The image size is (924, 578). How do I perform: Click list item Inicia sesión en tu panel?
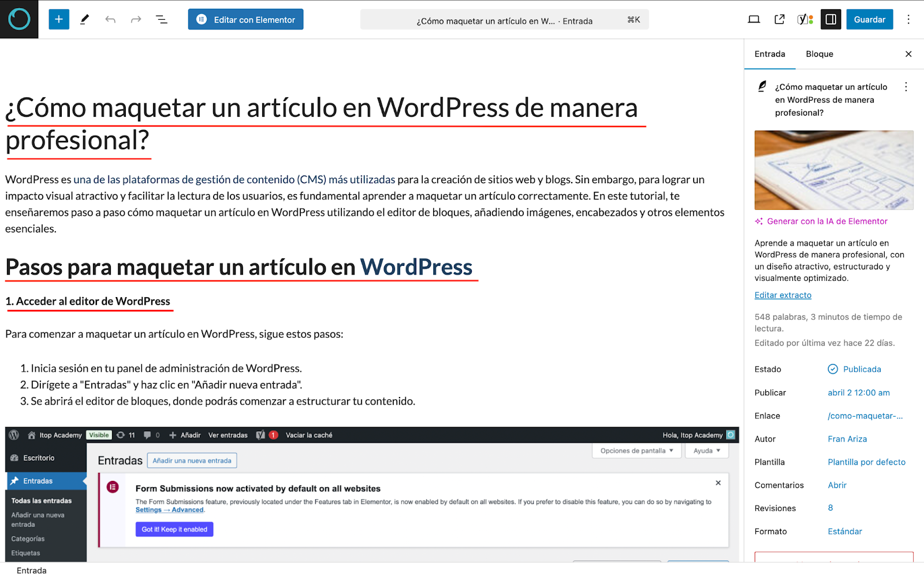pos(166,368)
